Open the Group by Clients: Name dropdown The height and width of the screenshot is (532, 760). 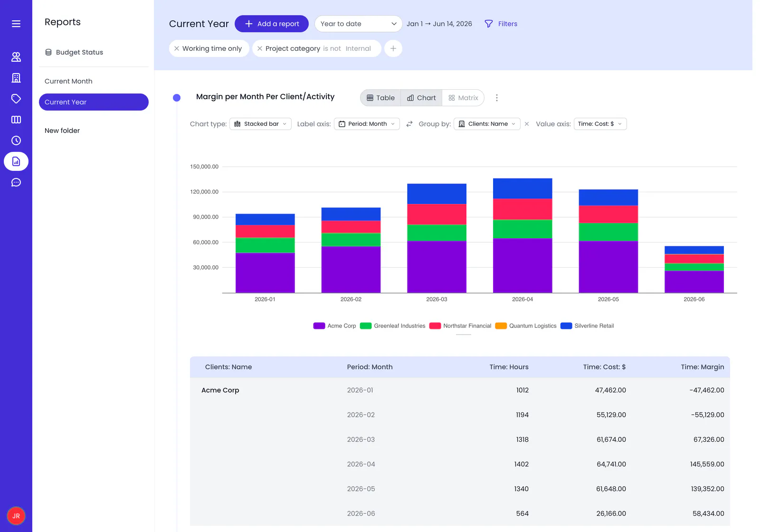(x=487, y=124)
